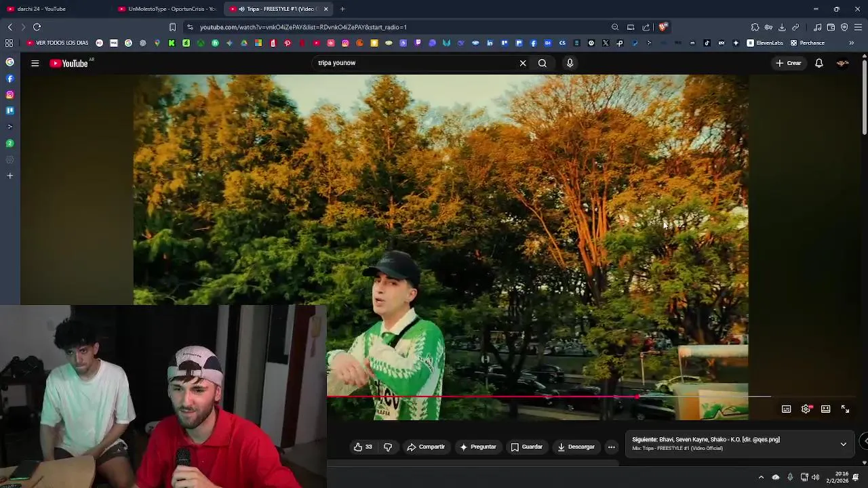This screenshot has height=488, width=868.
Task: Click the Descargar button
Action: coord(576,447)
